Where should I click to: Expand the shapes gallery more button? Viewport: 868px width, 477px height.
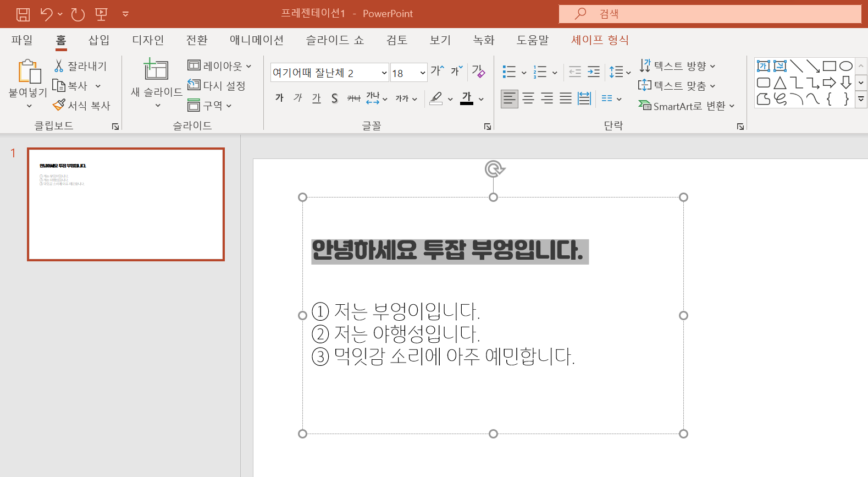click(x=861, y=100)
